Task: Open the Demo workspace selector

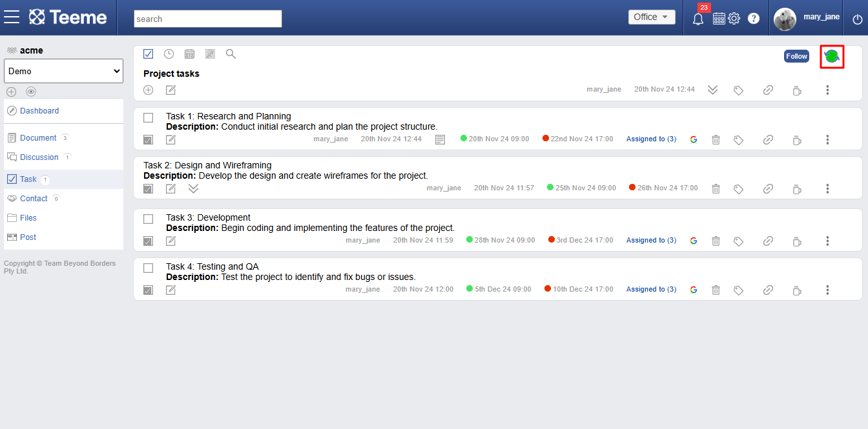Action: [63, 71]
